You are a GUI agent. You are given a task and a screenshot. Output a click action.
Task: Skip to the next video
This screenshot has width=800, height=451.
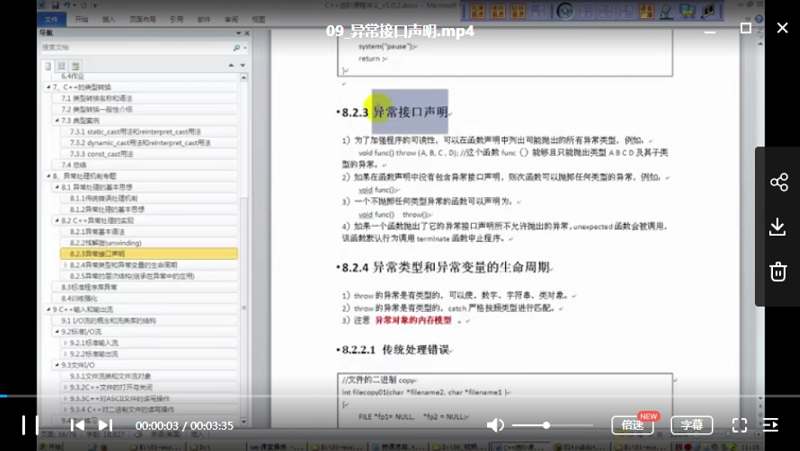coord(105,425)
